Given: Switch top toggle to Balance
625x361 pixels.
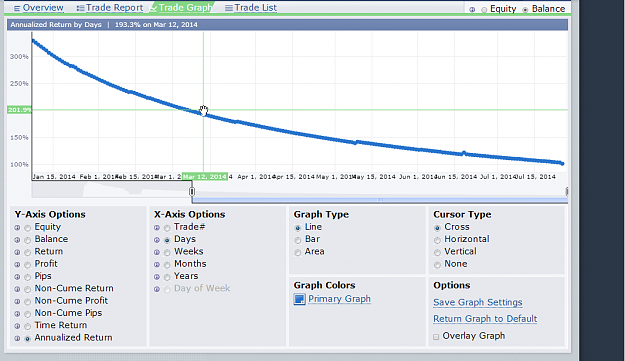Looking at the screenshot, I should (525, 10).
